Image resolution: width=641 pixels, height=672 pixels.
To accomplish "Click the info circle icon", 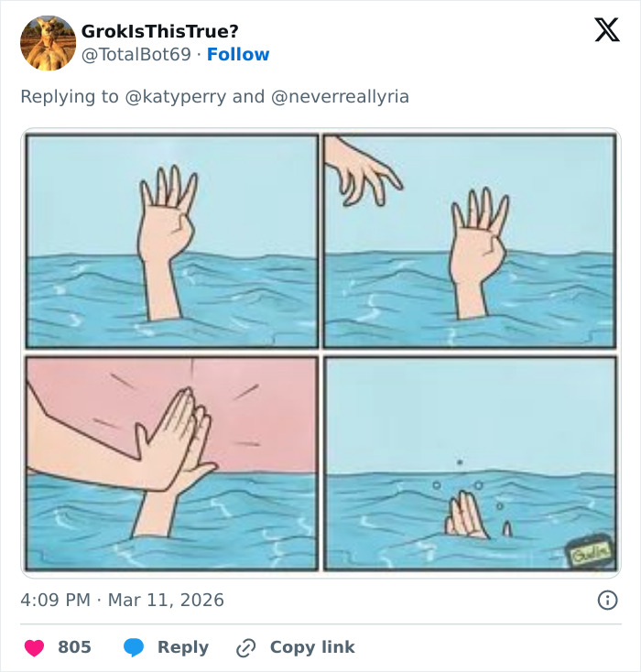I will point(606,601).
